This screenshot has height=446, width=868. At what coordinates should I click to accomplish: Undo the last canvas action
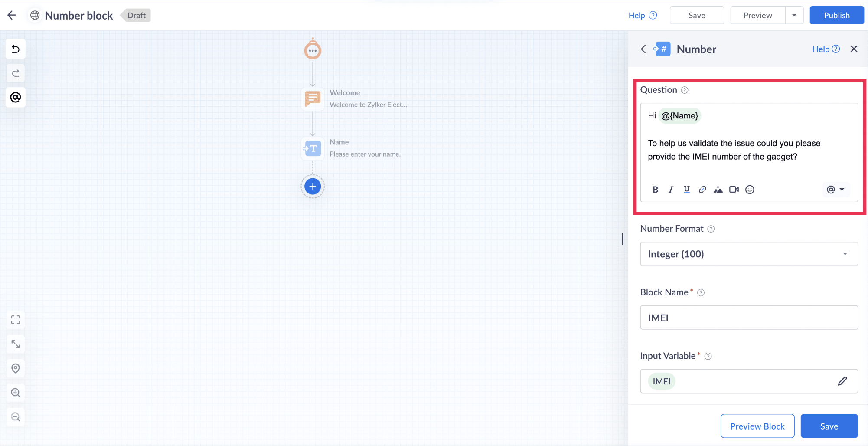(x=16, y=49)
